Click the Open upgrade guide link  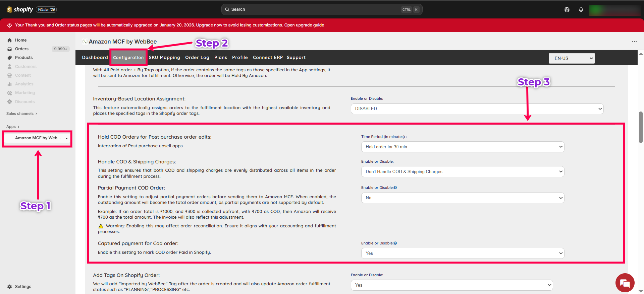tap(304, 25)
